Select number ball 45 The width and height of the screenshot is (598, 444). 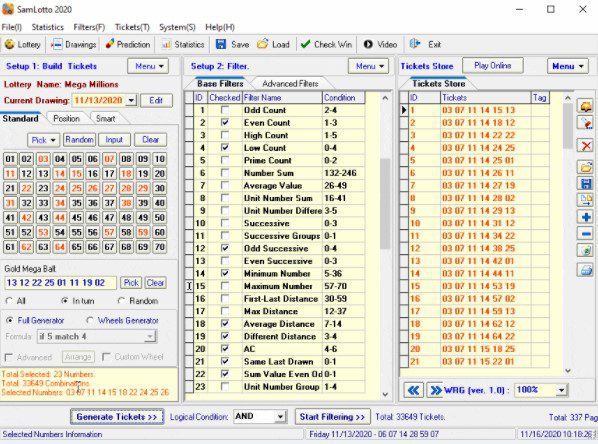(x=76, y=217)
